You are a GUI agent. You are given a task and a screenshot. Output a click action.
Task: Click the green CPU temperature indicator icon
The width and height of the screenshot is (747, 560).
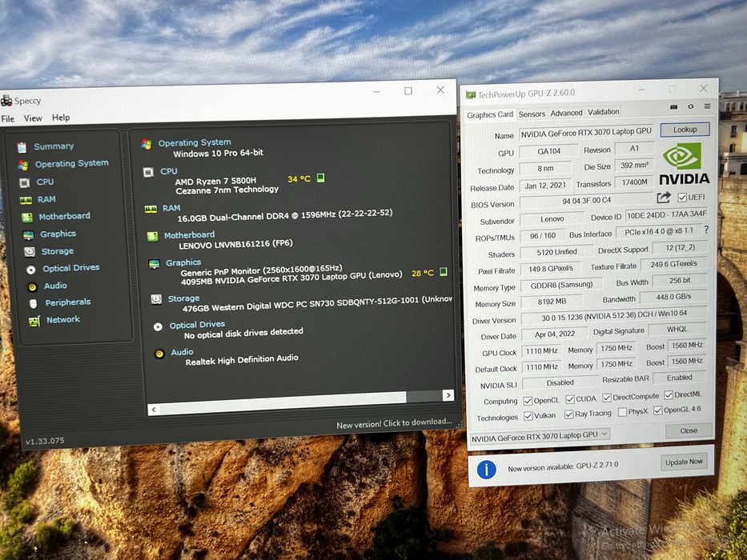click(320, 178)
